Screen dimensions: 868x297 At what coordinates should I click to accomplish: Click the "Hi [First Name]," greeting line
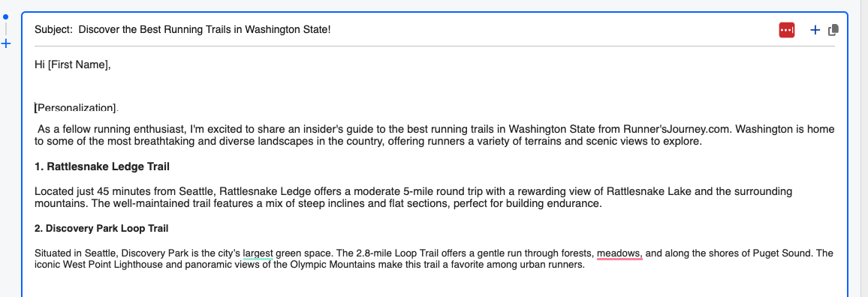point(73,64)
